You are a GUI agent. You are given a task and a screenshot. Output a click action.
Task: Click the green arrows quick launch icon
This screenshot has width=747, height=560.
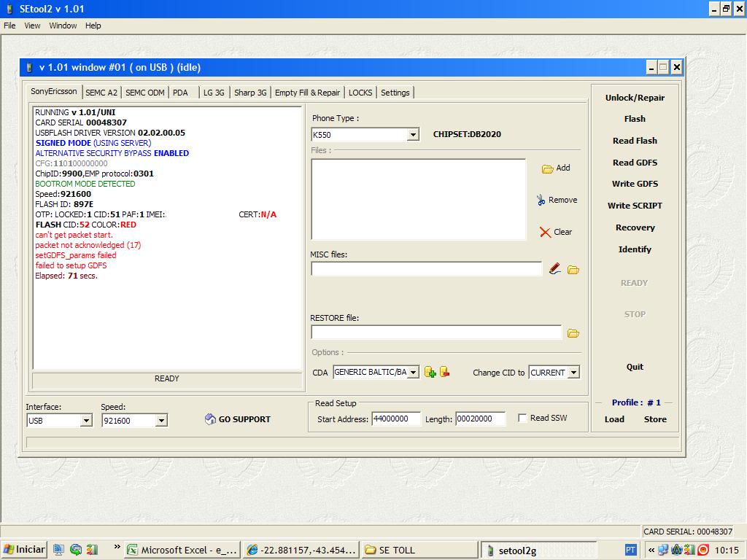coord(75,550)
